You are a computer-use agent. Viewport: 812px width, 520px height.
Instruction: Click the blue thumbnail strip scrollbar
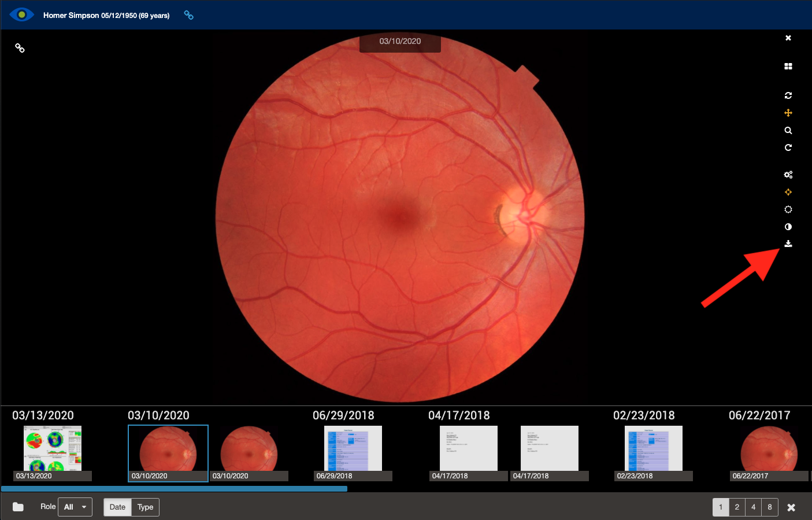tap(174, 489)
